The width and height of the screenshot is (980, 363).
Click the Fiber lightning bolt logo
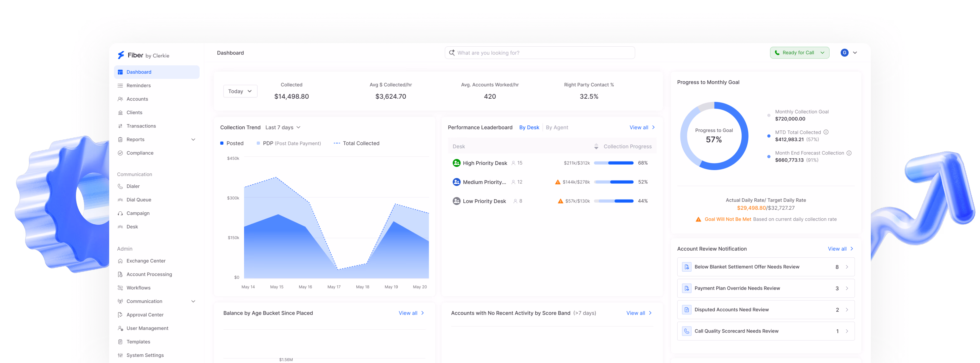121,55
